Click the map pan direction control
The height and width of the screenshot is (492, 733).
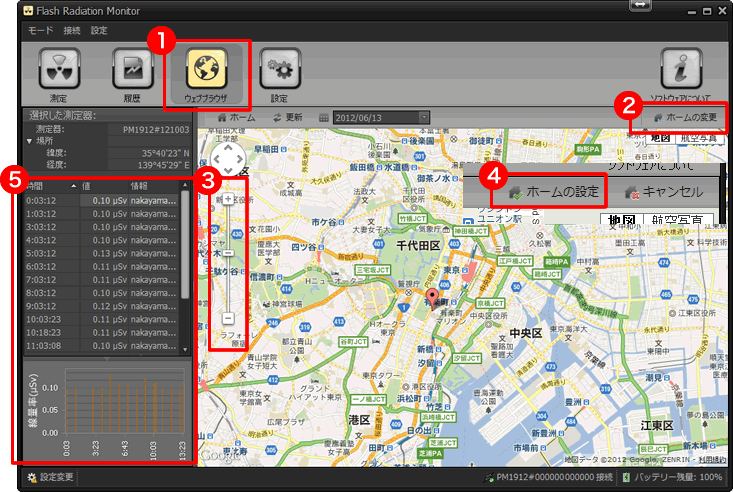[228, 159]
